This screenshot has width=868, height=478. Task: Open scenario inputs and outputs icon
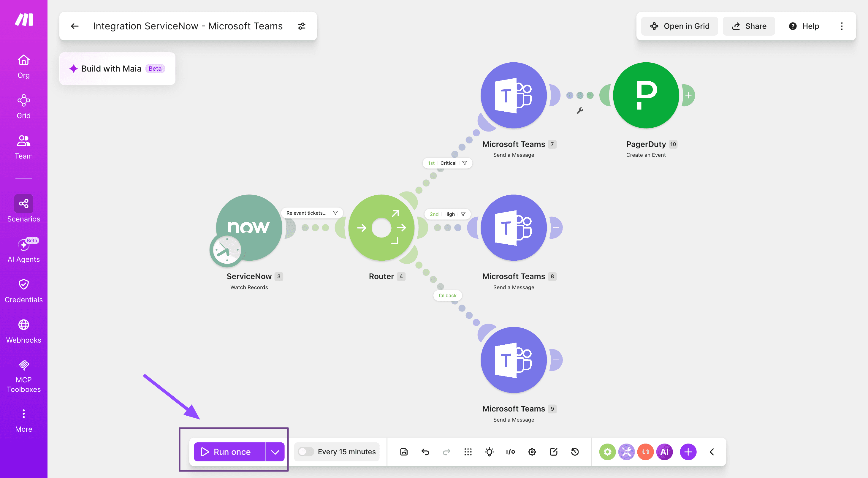(511, 452)
